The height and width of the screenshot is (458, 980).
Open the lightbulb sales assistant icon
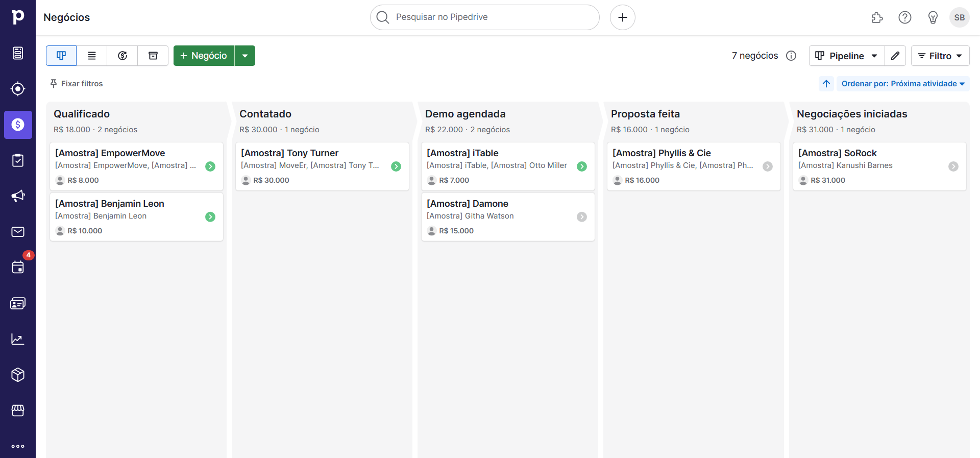(933, 17)
